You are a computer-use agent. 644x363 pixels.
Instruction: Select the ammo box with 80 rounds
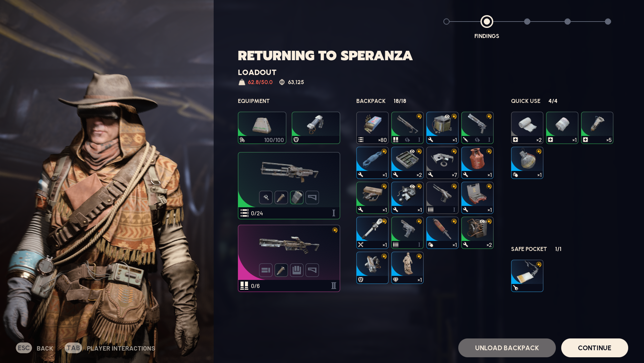tap(372, 128)
